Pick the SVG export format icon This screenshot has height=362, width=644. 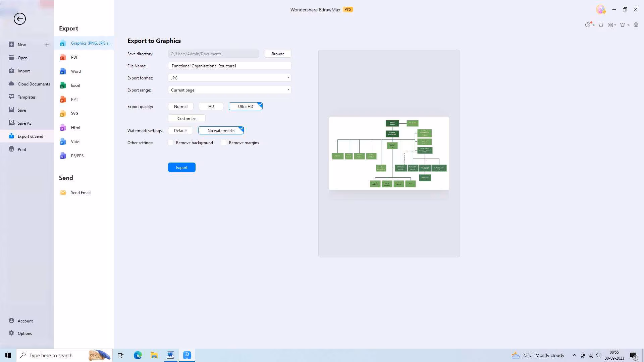tap(63, 114)
